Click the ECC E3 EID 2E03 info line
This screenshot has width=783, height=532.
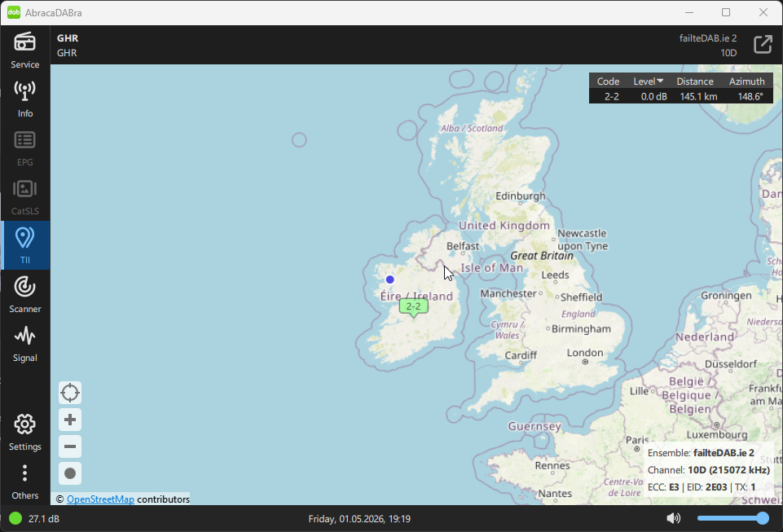701,486
